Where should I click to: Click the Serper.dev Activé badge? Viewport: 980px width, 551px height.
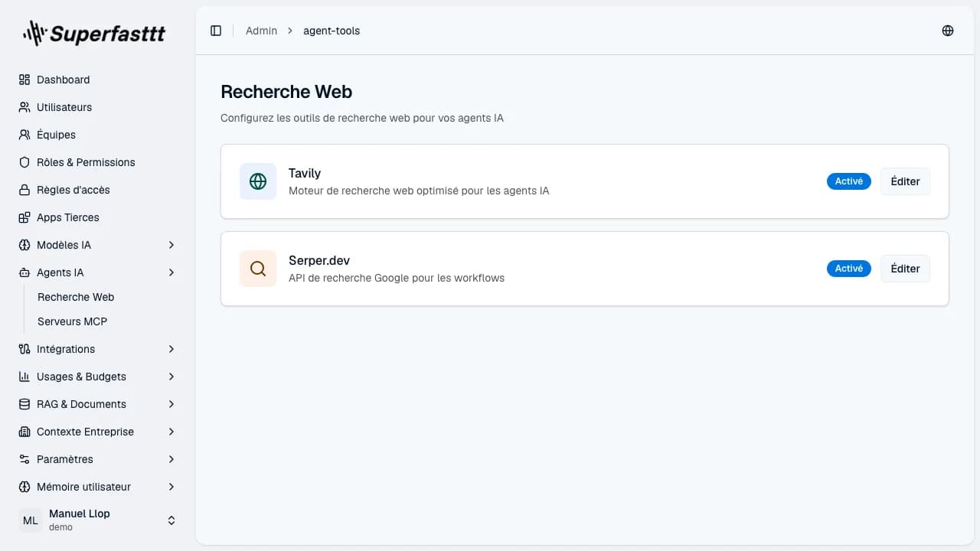(x=848, y=269)
